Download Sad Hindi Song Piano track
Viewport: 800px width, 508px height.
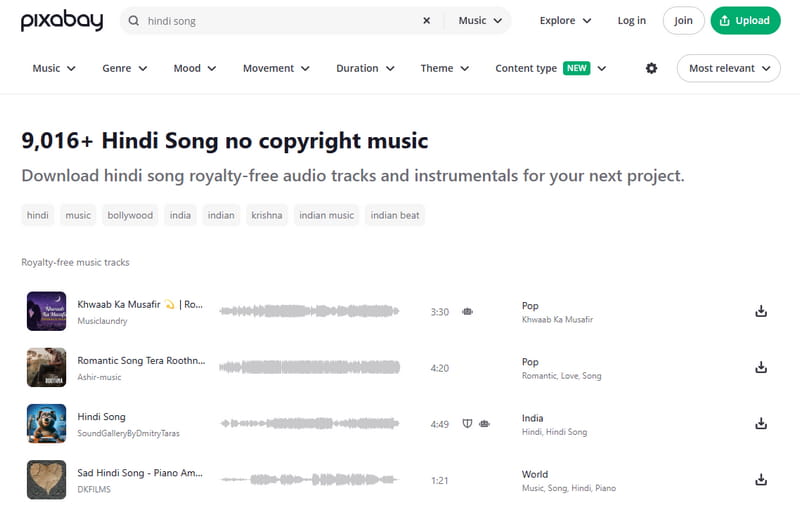761,479
